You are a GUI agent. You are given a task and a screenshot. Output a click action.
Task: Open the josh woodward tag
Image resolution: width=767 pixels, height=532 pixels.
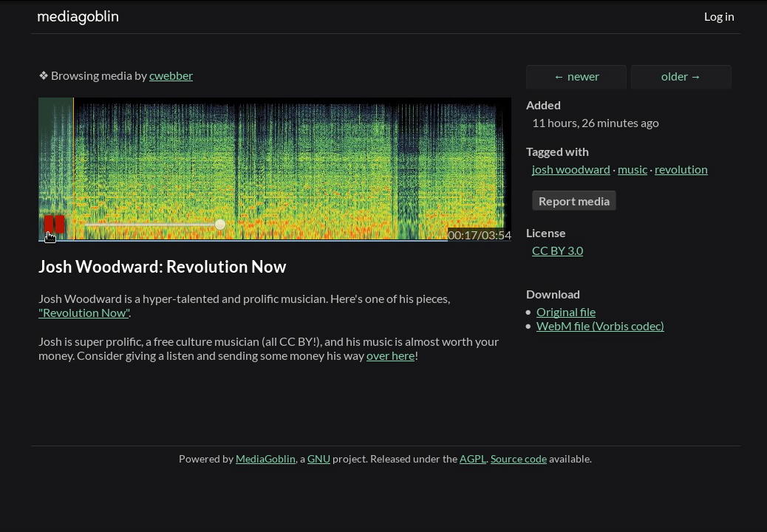click(571, 170)
